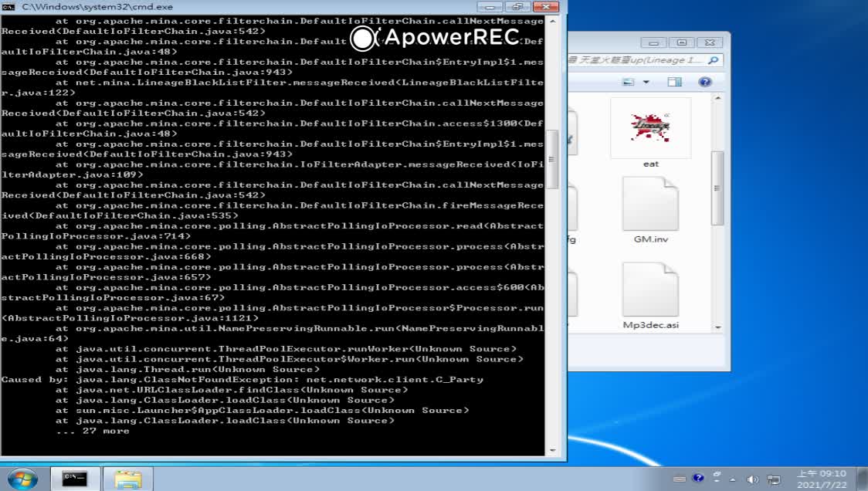Click 'sun.misc.Launcher$AppClassLoader.loadClass' line
868x491 pixels.
coord(262,410)
